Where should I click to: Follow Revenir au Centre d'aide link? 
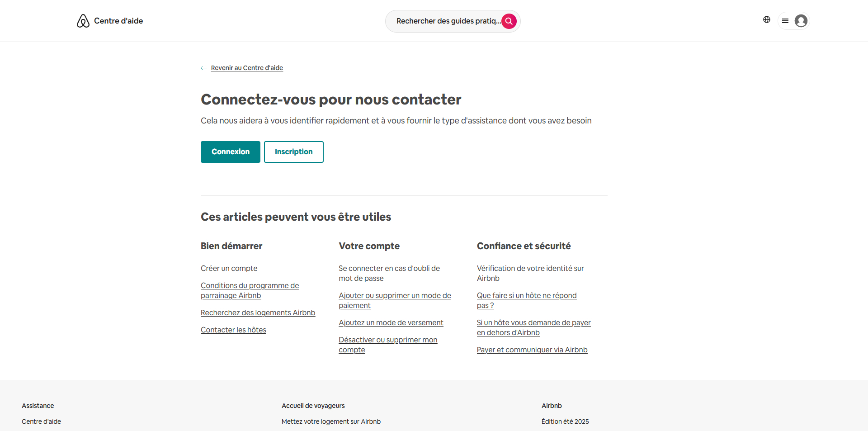click(x=247, y=68)
